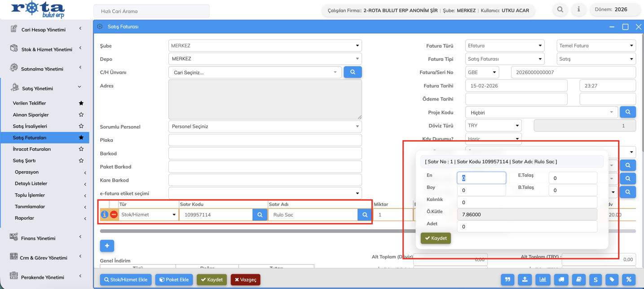The height and width of the screenshot is (289, 644).
Task: Expand the Sorumlu Personel dropdown
Action: 265,127
